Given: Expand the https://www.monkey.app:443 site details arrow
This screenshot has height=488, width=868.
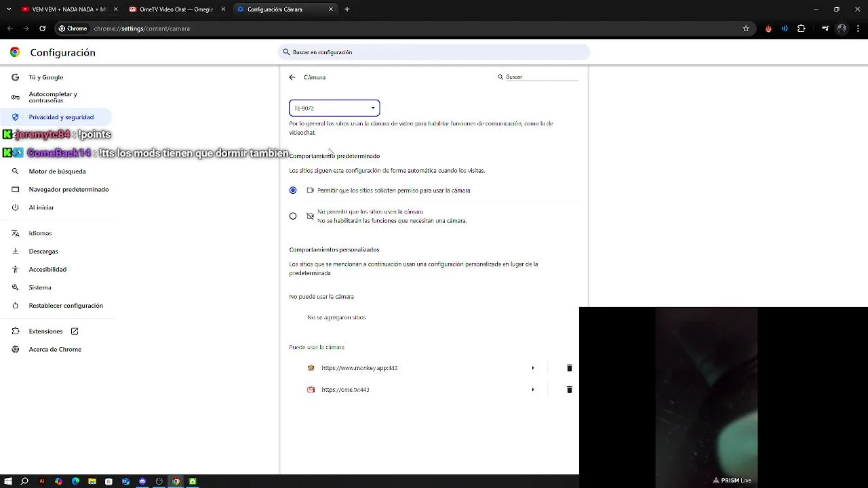Looking at the screenshot, I should click(x=533, y=368).
